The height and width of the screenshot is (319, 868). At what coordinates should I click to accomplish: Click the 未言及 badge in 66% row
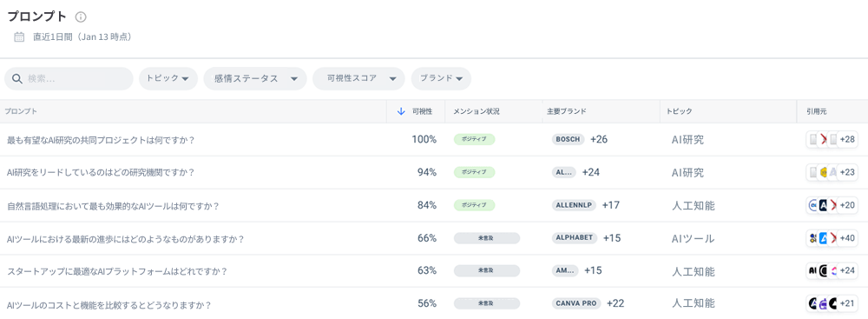(487, 238)
